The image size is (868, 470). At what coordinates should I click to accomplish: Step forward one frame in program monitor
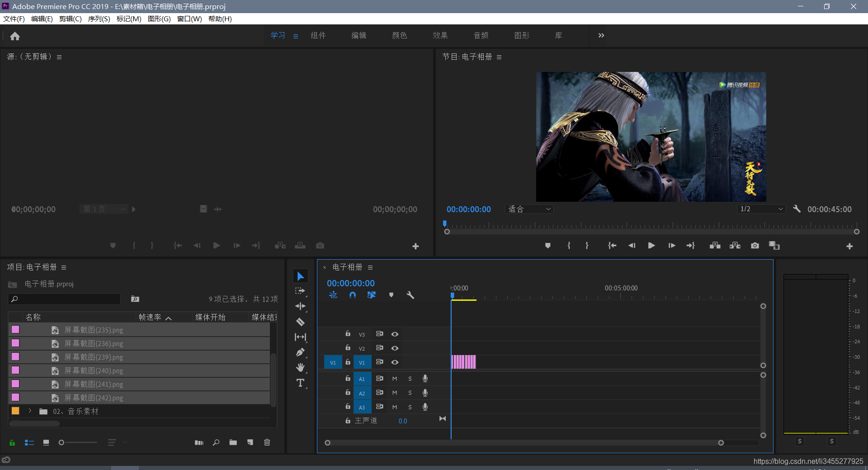672,246
